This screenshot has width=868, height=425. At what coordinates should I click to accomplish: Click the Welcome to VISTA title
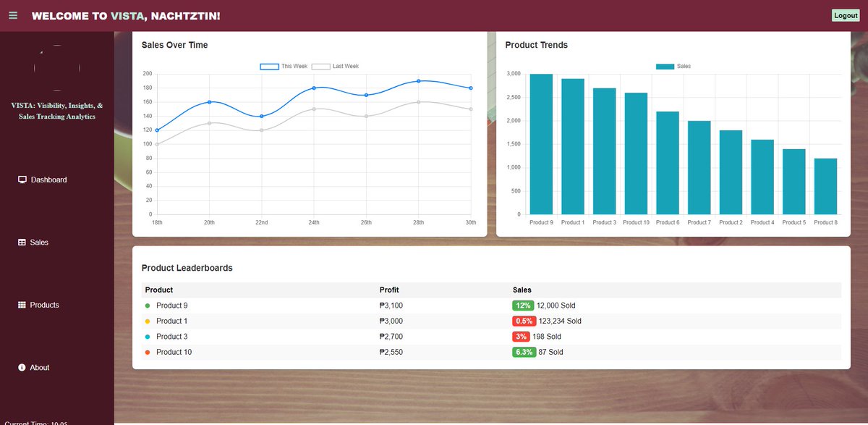click(126, 16)
